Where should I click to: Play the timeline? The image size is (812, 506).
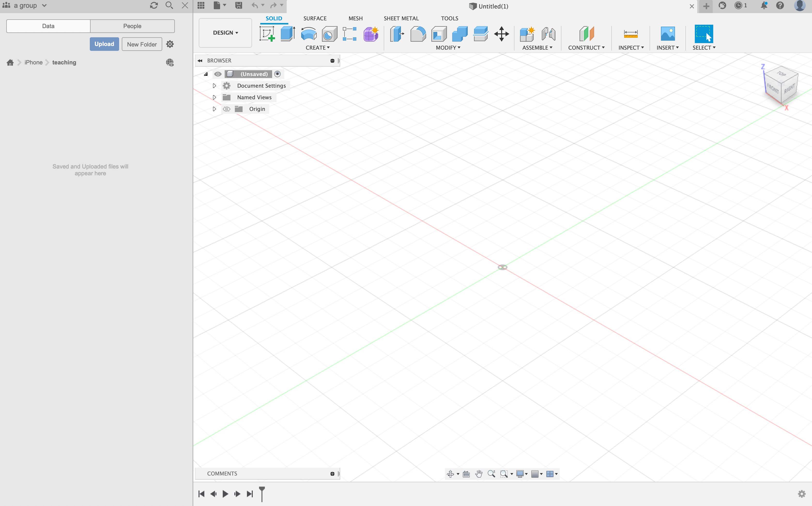(225, 494)
